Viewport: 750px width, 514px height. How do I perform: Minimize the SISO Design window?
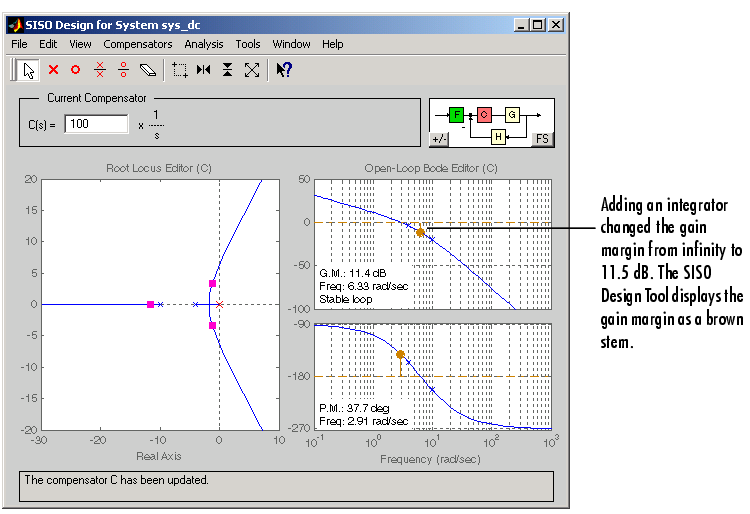521,25
